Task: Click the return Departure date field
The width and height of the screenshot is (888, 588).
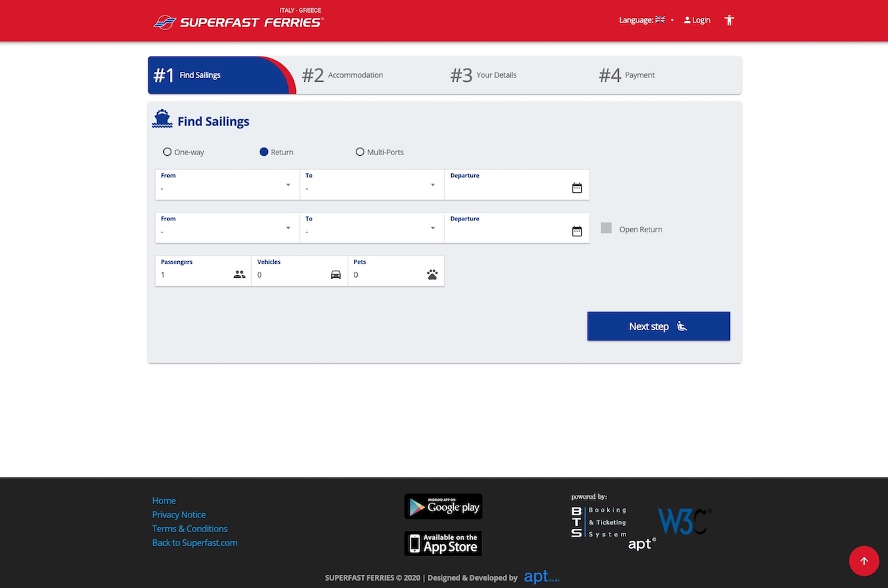Action: pos(517,228)
